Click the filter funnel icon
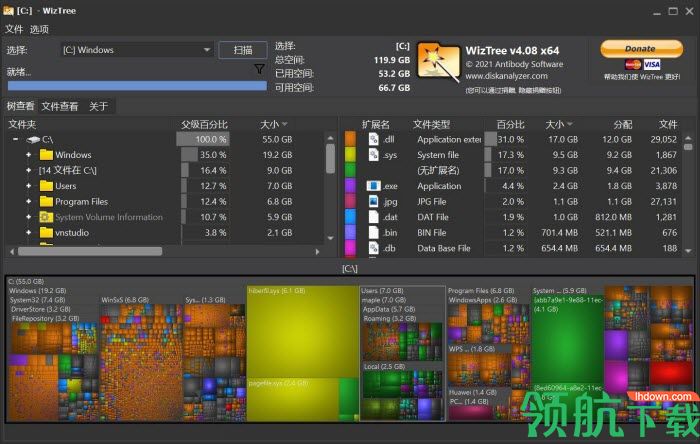The height and width of the screenshot is (444, 700). pos(259,69)
